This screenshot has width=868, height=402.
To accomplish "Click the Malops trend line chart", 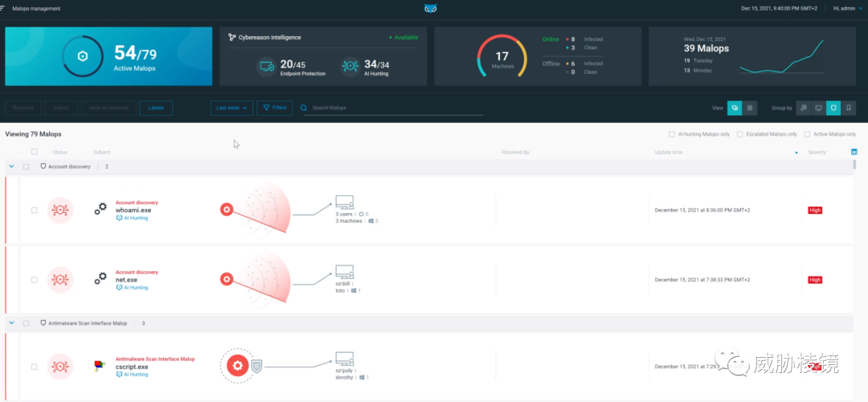I will point(782,56).
